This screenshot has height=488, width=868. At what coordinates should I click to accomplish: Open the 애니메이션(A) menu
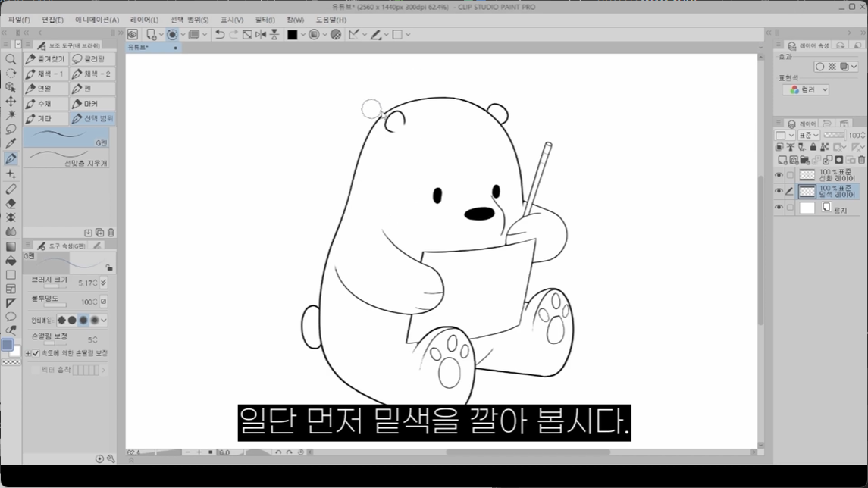[97, 20]
